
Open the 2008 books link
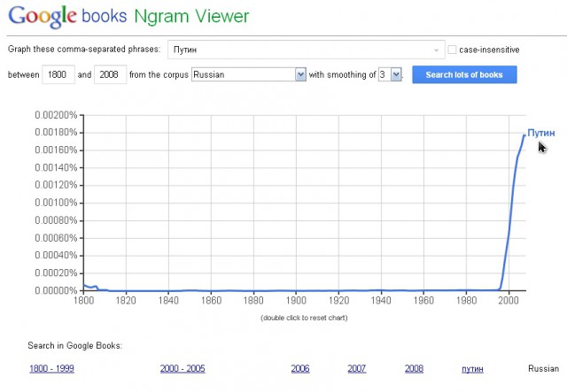414,368
